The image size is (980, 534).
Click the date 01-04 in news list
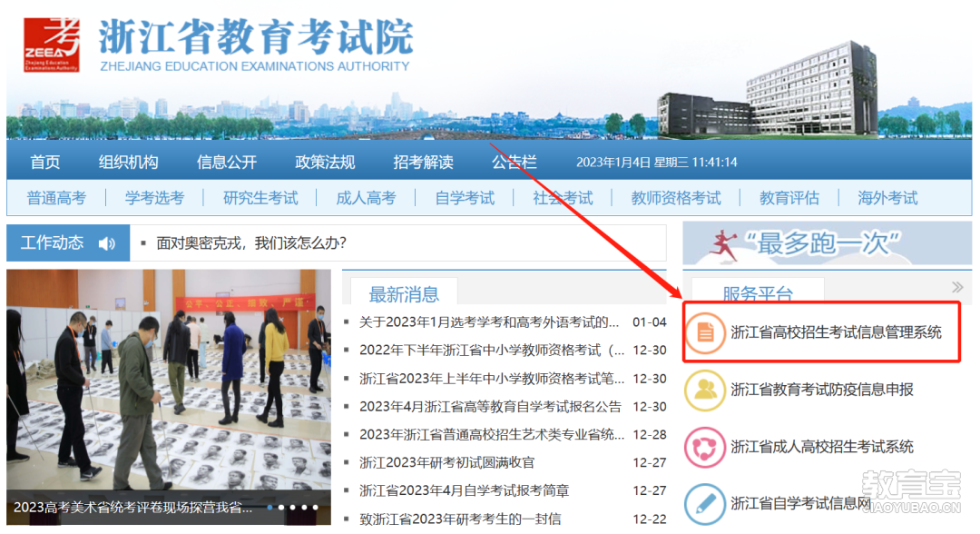coord(650,322)
